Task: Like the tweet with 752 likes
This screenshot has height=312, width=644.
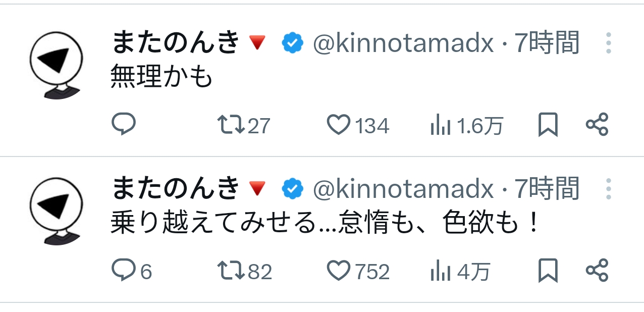Action: 339,271
